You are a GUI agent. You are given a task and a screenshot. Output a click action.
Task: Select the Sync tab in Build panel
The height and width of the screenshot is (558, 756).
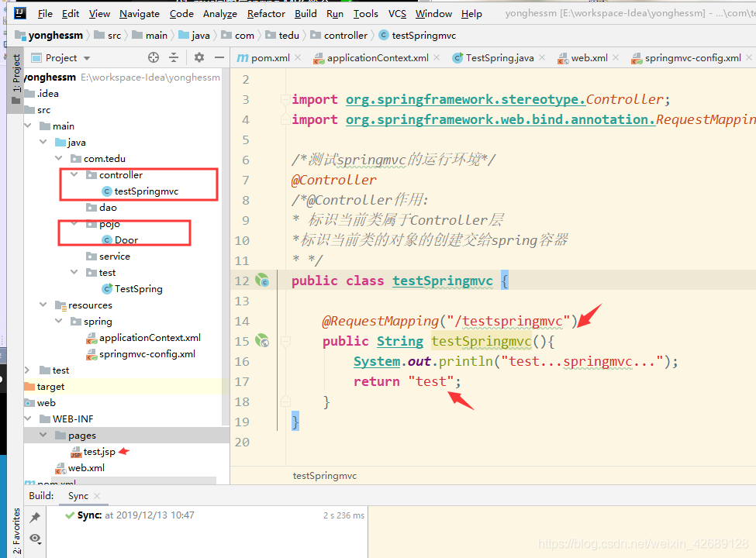pyautogui.click(x=78, y=496)
